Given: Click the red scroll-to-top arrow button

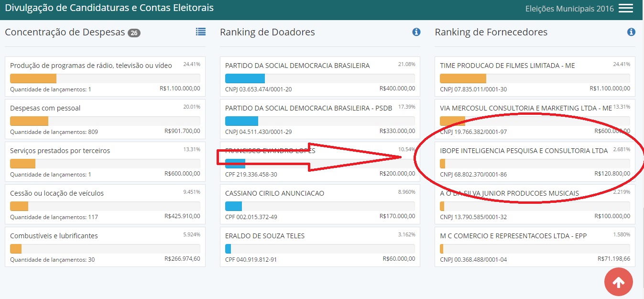Looking at the screenshot, I should (619, 282).
